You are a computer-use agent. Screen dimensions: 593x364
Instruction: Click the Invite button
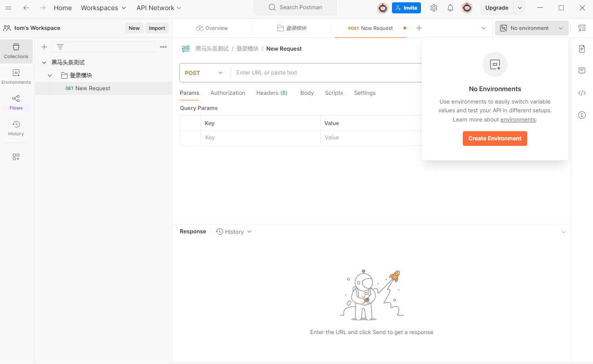[x=406, y=8]
